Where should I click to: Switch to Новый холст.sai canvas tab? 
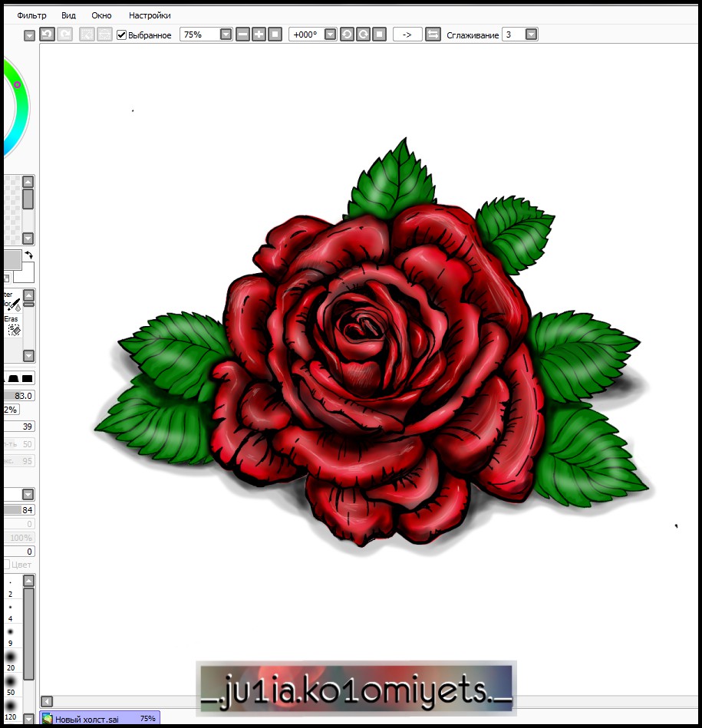coord(100,718)
